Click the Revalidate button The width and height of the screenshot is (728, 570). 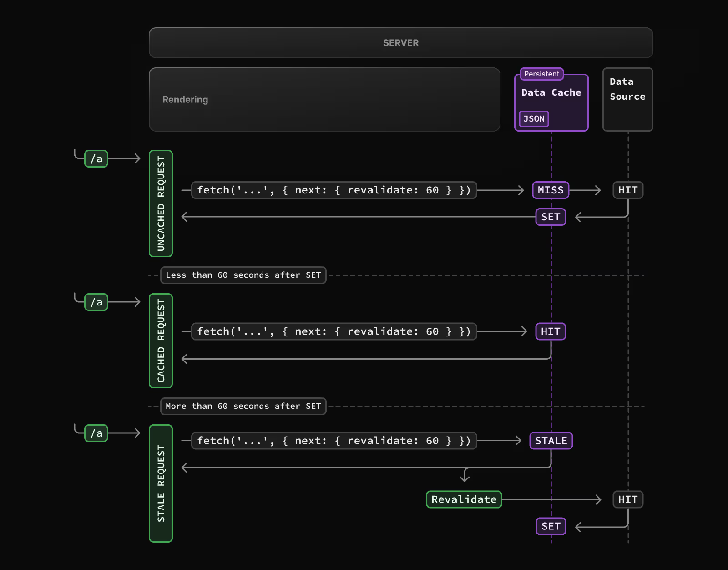(x=464, y=499)
